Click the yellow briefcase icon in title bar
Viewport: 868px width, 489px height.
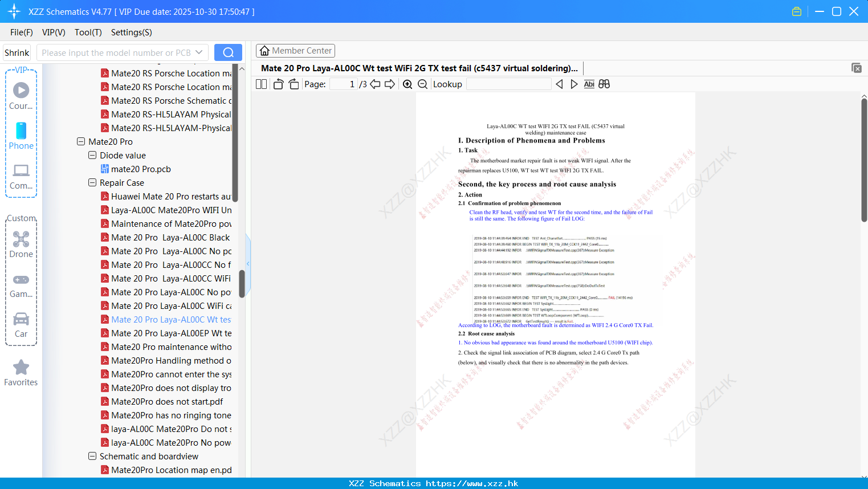(x=797, y=11)
